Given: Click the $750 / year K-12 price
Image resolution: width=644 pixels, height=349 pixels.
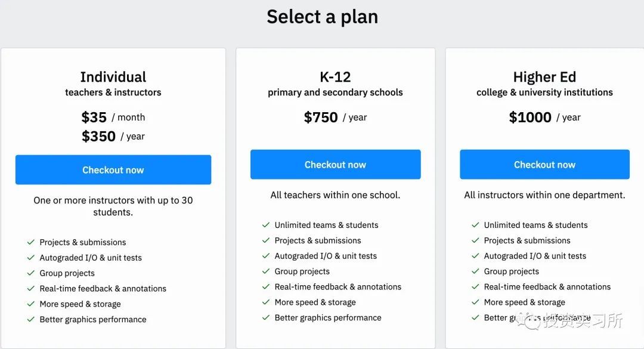Looking at the screenshot, I should click(336, 117).
